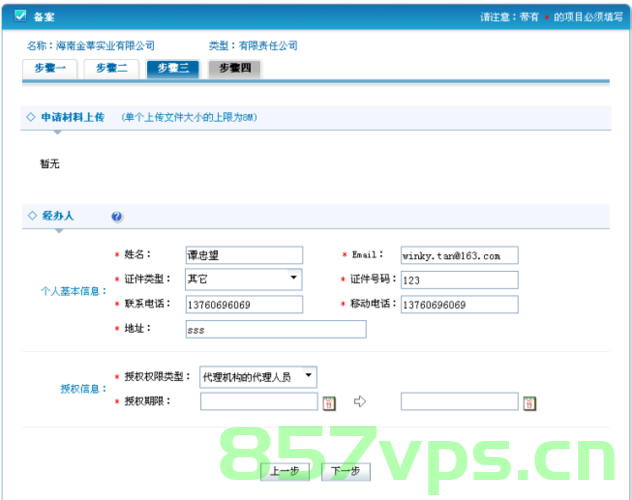
Task: Open the calendar picker for 授权期限 end date
Action: [x=529, y=402]
